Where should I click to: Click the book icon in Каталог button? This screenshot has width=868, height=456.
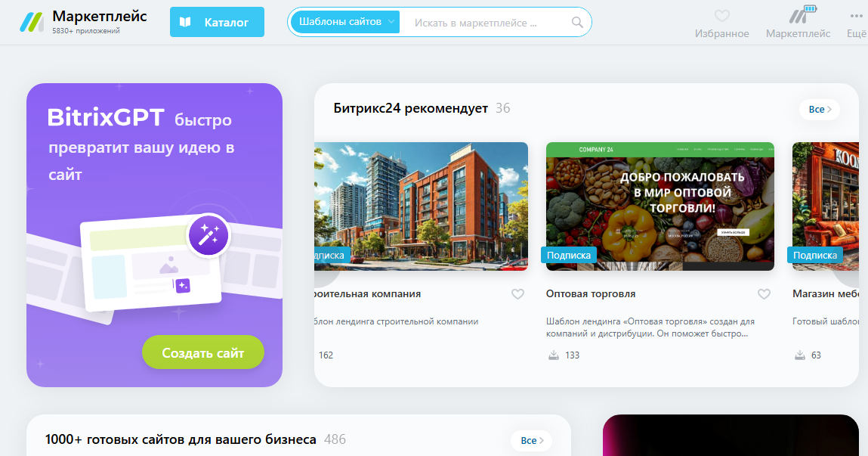185,22
